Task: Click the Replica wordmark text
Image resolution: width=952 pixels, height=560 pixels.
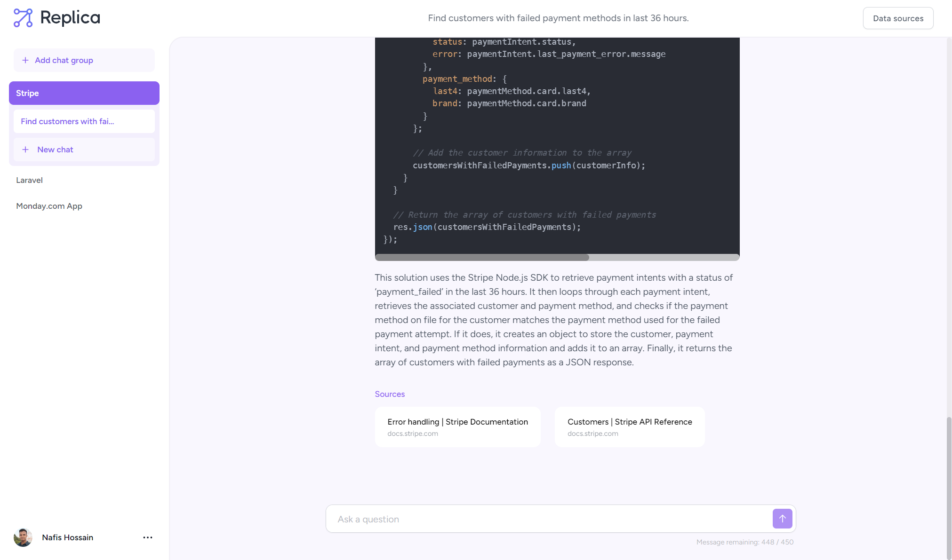Action: [70, 18]
